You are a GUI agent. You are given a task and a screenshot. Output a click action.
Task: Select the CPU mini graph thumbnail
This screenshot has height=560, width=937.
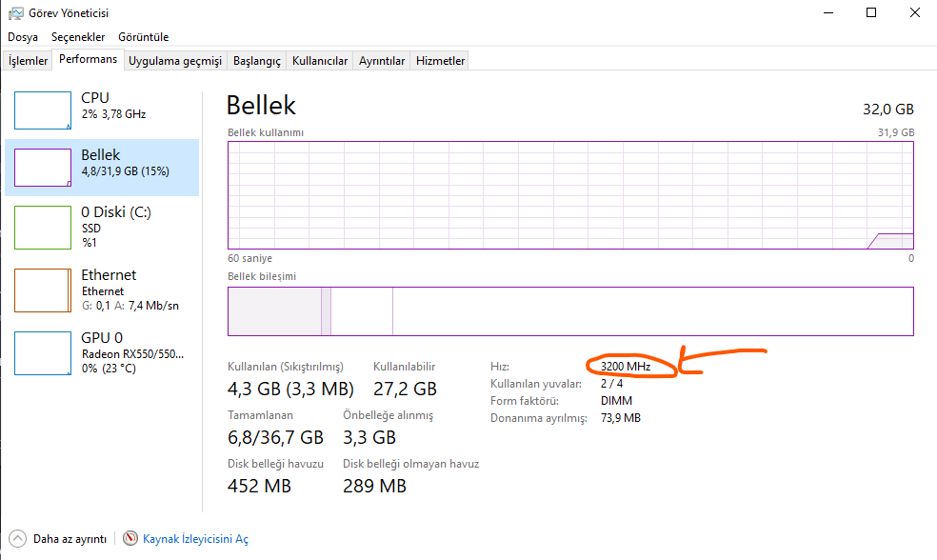43,110
